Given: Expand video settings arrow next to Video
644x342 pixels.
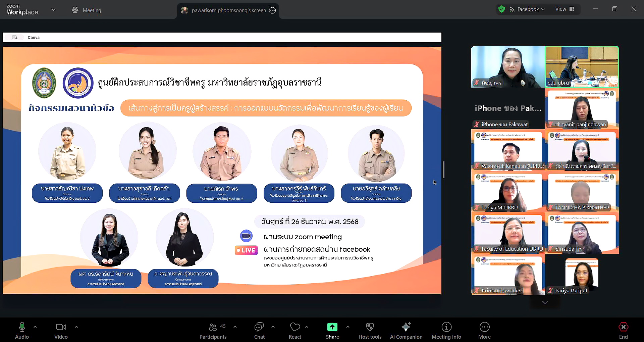Looking at the screenshot, I should tap(76, 327).
